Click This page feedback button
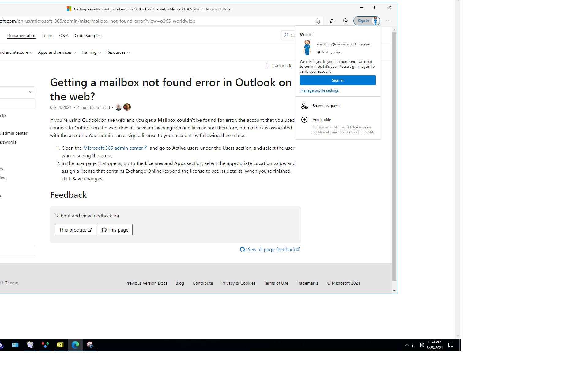The image size is (588, 368). pyautogui.click(x=115, y=230)
